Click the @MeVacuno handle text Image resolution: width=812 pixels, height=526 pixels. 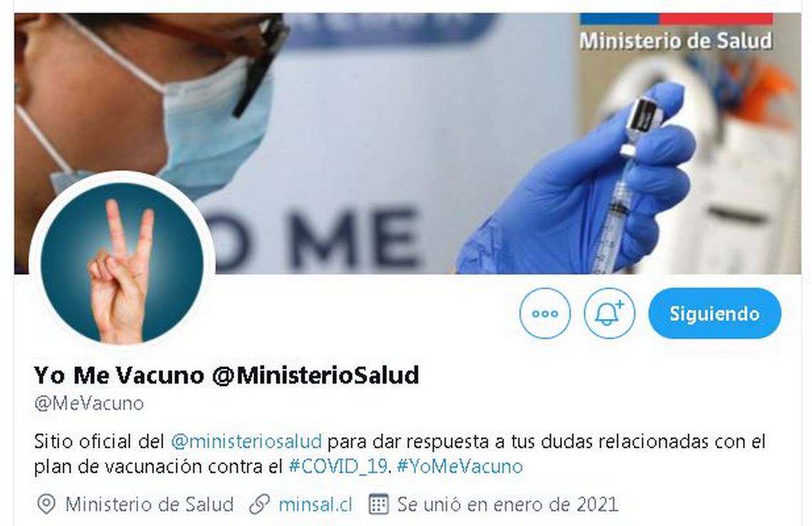point(88,404)
